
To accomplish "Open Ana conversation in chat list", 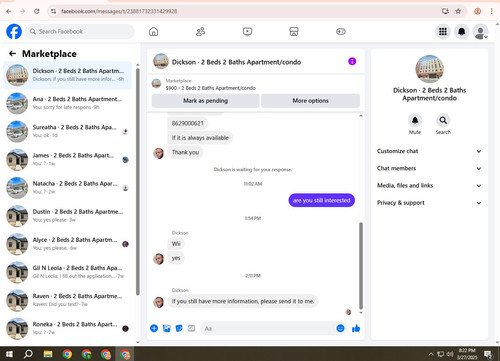I will coord(68,103).
